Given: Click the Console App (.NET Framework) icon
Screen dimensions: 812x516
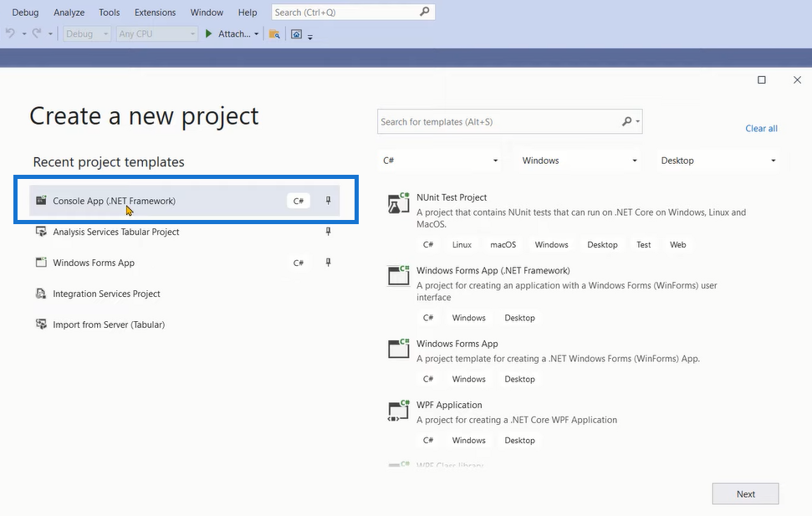Looking at the screenshot, I should pos(41,201).
